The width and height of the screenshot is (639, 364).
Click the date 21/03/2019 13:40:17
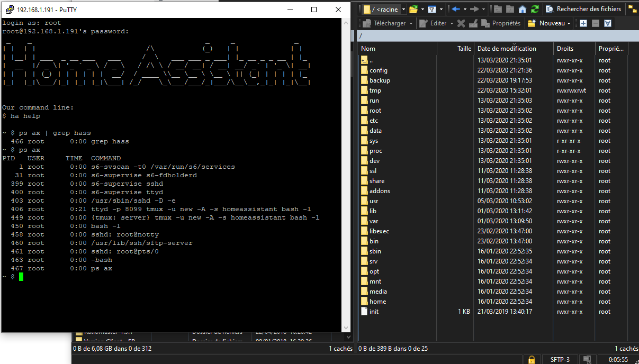tap(505, 312)
